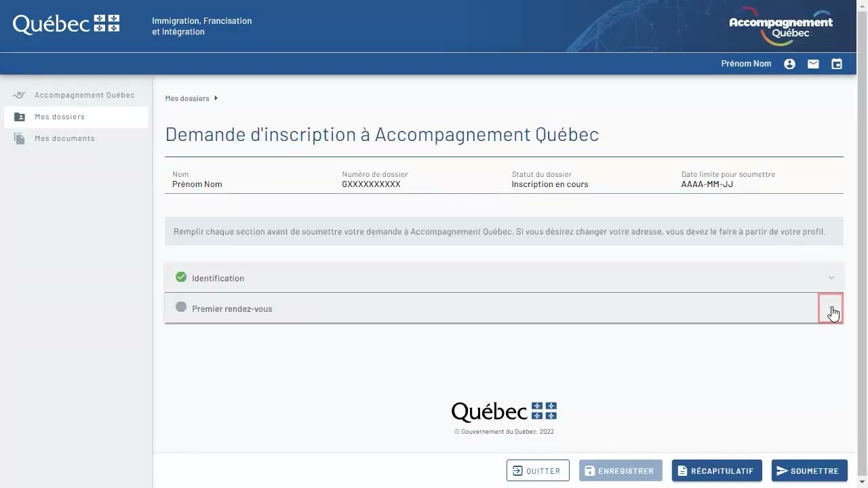This screenshot has height=488, width=868.
Task: Click the Québec logo in the footer
Action: click(x=504, y=411)
